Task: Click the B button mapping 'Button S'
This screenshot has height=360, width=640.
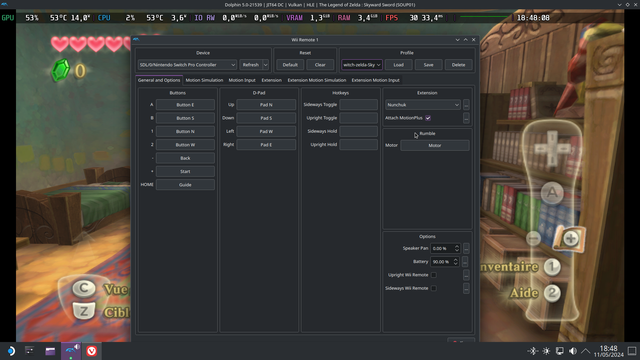Action: pos(185,118)
